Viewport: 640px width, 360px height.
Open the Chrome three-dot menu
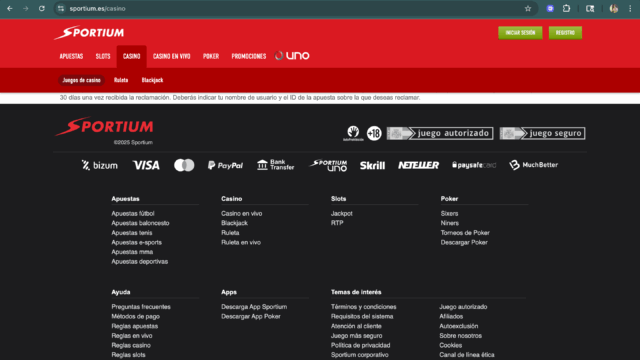click(630, 9)
